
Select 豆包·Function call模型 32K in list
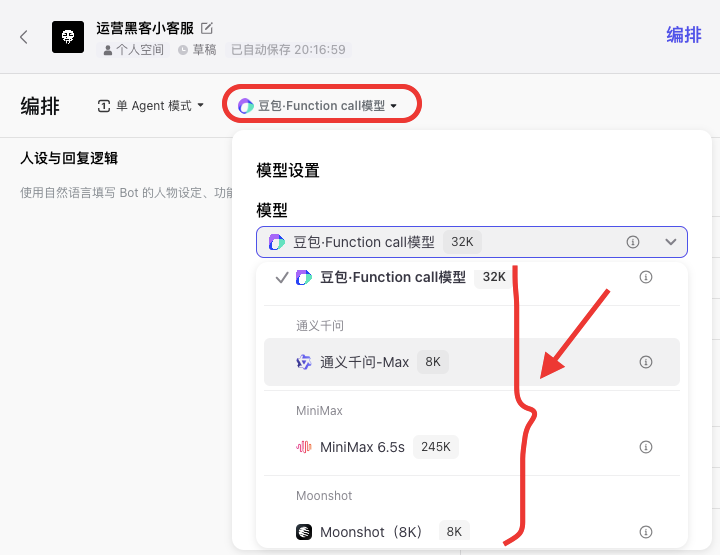pos(472,277)
